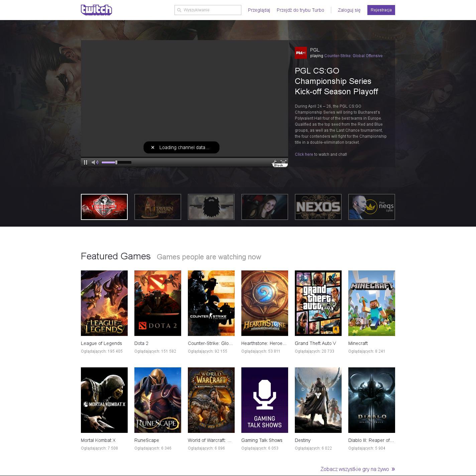This screenshot has width=476, height=476.
Task: Choose the Piotr neqs Lipski thumbnail
Action: click(x=372, y=207)
